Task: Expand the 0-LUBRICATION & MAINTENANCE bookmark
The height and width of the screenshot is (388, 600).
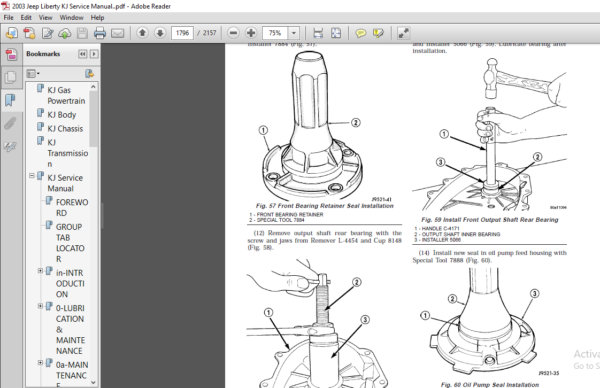Action: coord(40,306)
